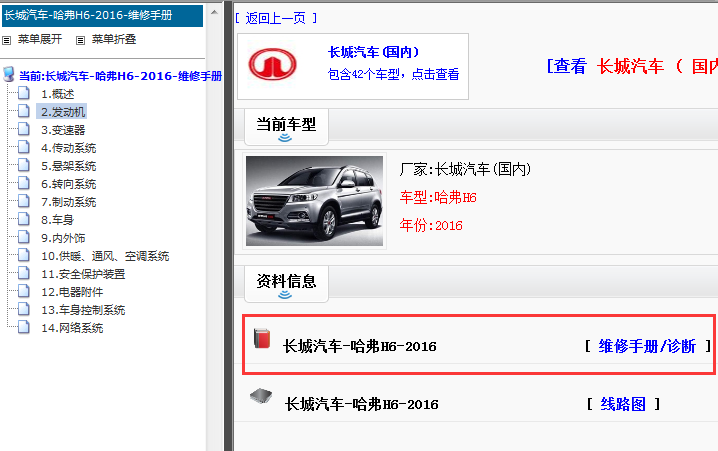
Task: Select 4.传动系统 in the tree
Action: pyautogui.click(x=68, y=148)
